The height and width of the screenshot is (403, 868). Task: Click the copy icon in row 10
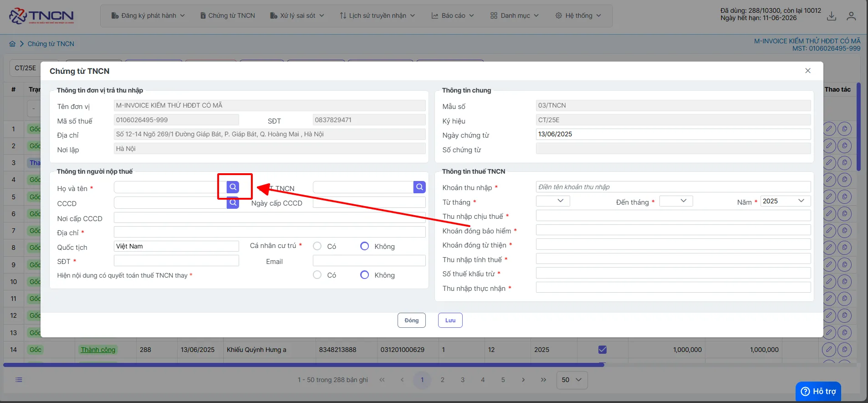[x=844, y=282]
